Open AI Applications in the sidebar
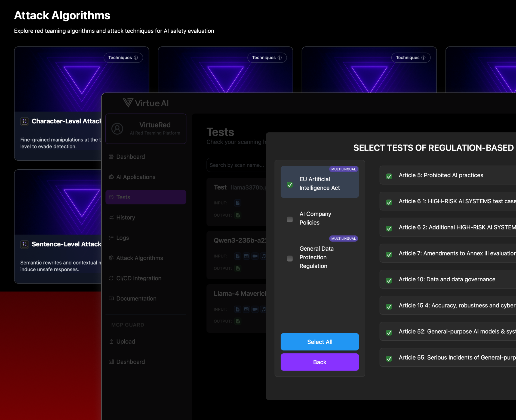The width and height of the screenshot is (516, 420). click(x=146, y=177)
